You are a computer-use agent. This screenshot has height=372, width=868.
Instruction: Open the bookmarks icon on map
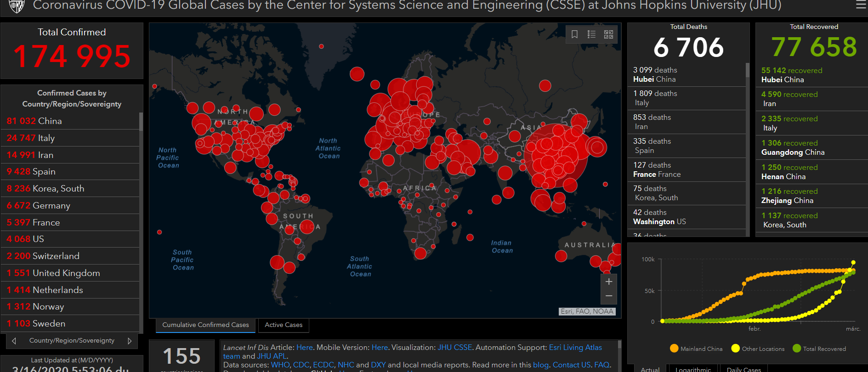(x=574, y=34)
